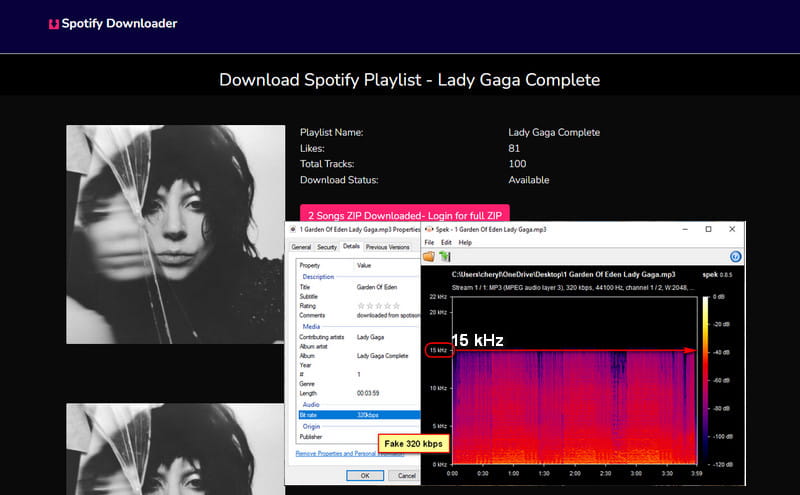
Task: Click the Likes value 81
Action: 514,148
